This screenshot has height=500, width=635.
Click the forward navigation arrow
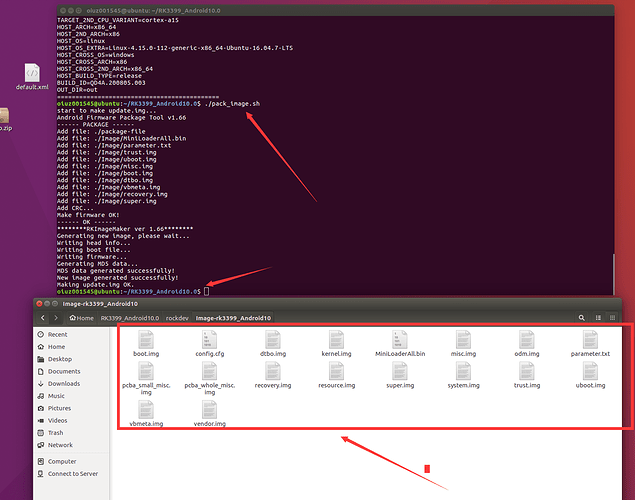click(x=60, y=317)
